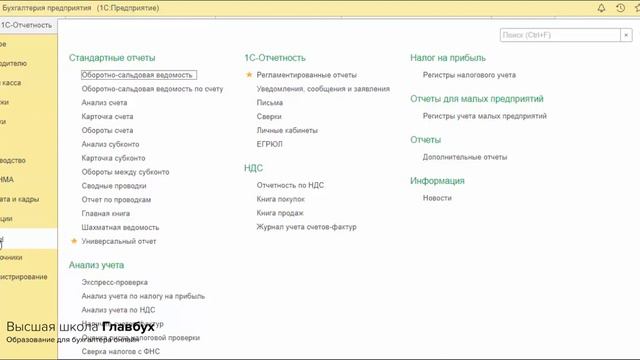The width and height of the screenshot is (640, 360).
Task: Switch to the 1С-Отчетность tab
Action: point(28,25)
